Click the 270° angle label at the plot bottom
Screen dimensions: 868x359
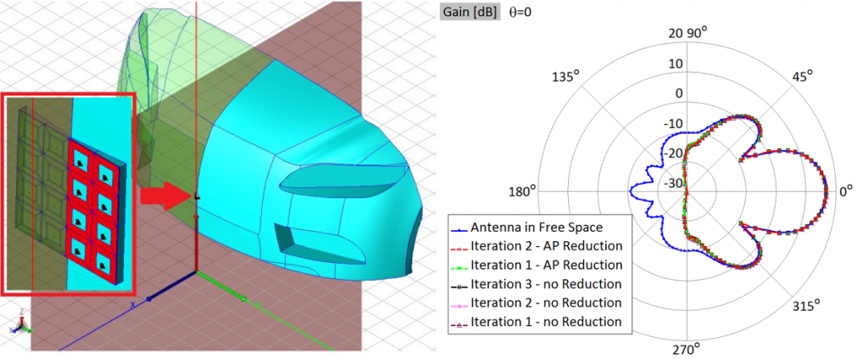[x=687, y=349]
